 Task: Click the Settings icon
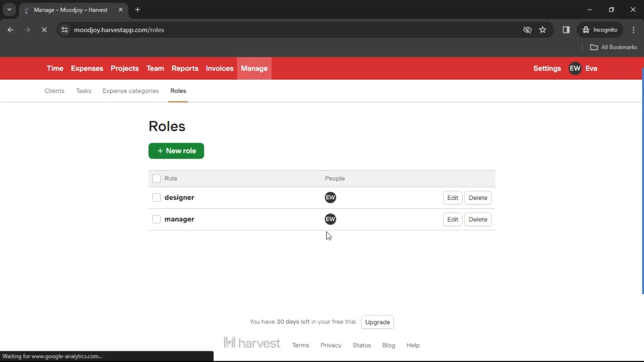pos(547,68)
